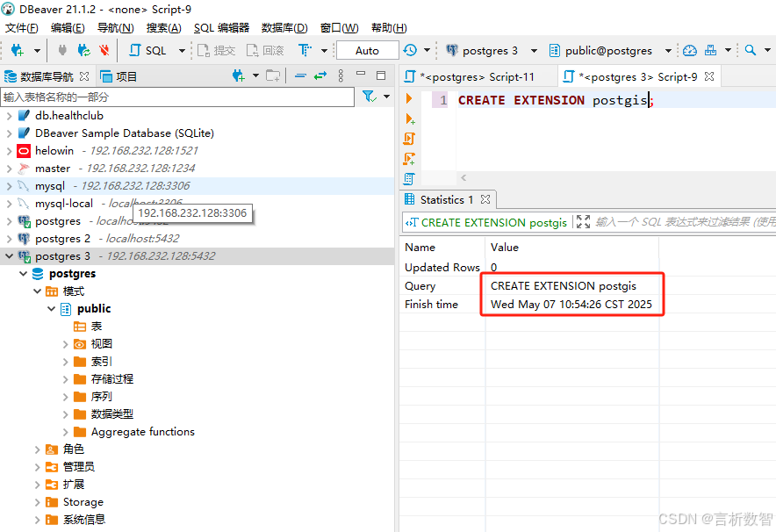Click the editor horizontal scroll left arrow
The height and width of the screenshot is (532, 776).
(463, 177)
